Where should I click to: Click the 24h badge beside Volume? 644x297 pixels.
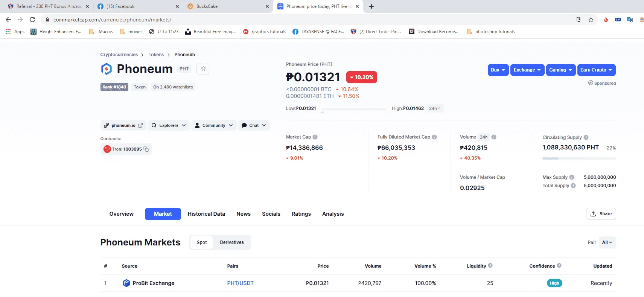(484, 137)
